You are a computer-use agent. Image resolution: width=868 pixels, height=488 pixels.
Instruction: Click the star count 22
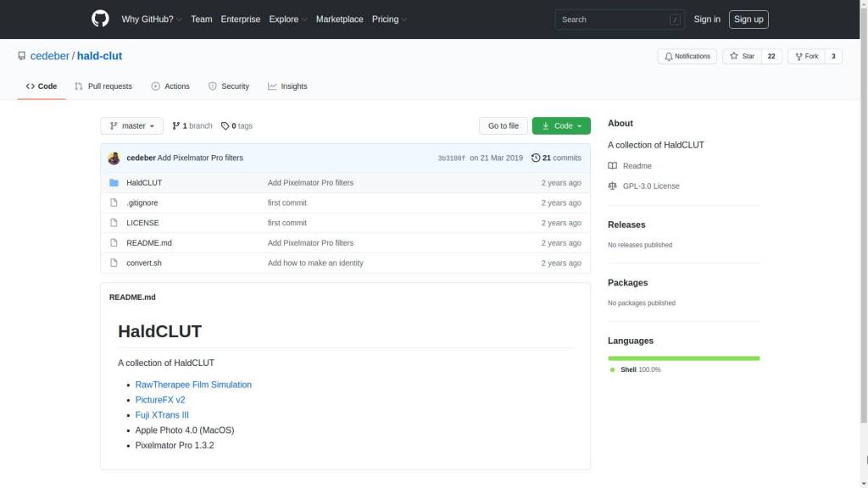(771, 57)
